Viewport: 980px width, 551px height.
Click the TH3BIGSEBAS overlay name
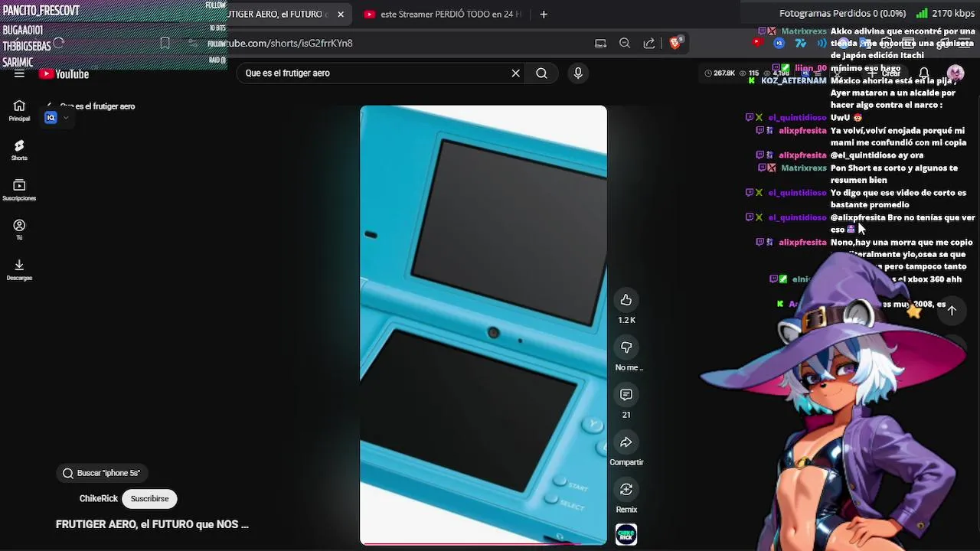tap(27, 46)
